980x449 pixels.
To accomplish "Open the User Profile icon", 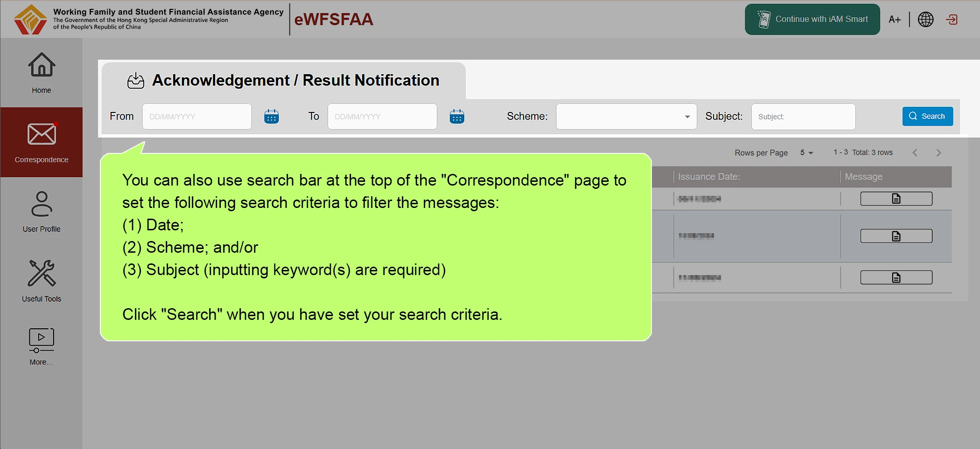I will click(42, 204).
